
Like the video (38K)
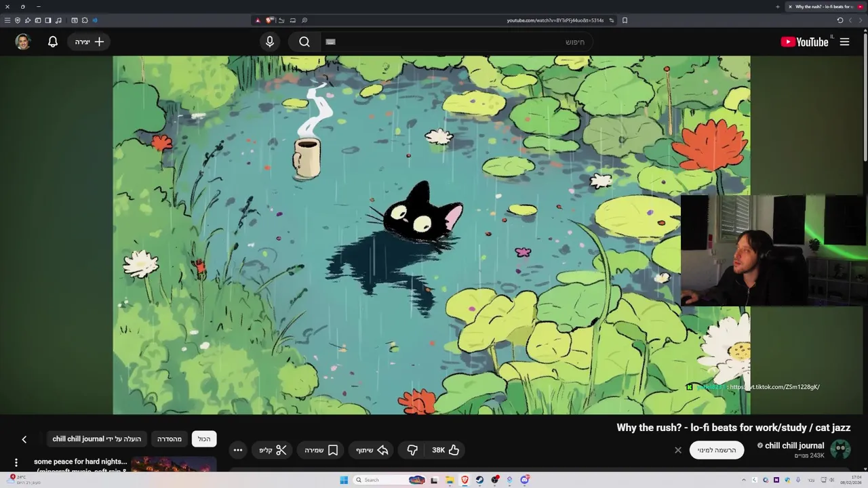(446, 450)
